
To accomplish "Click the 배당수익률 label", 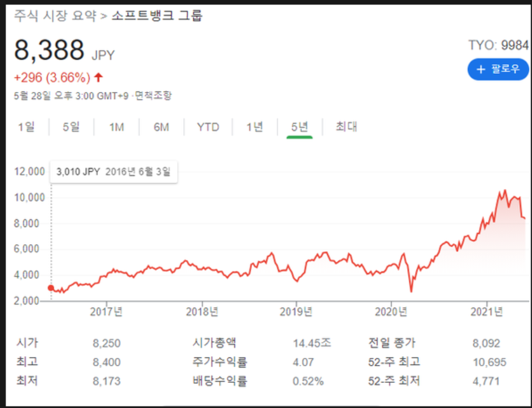I will 220,381.
